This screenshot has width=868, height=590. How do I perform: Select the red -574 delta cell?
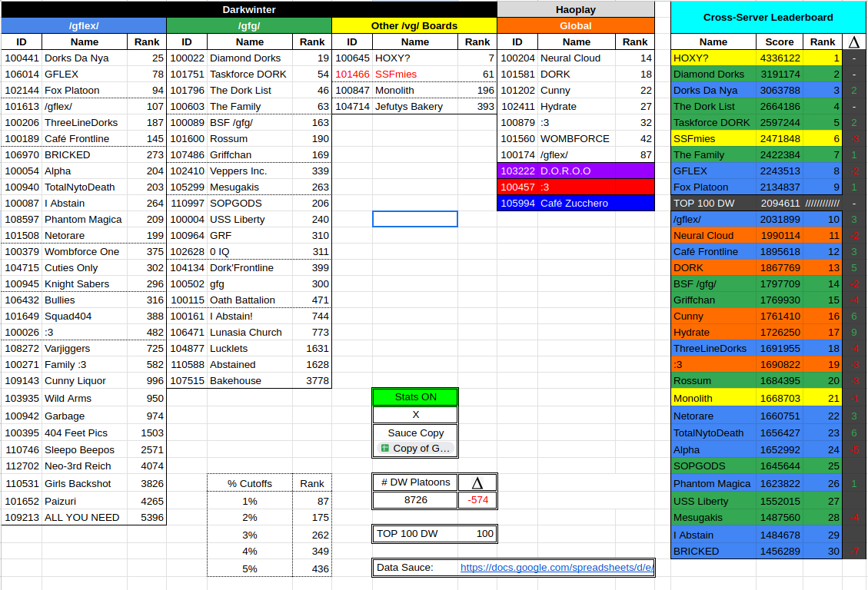pos(477,500)
